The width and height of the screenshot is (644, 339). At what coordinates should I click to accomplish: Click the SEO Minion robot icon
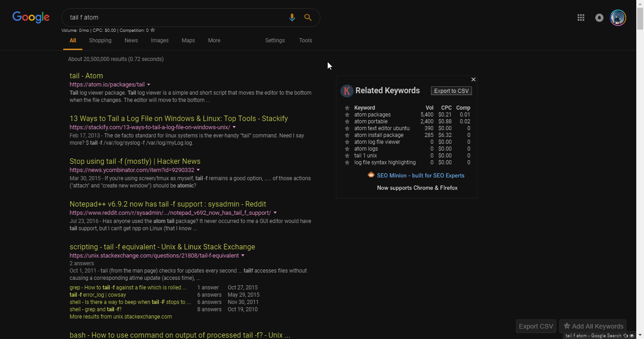371,175
